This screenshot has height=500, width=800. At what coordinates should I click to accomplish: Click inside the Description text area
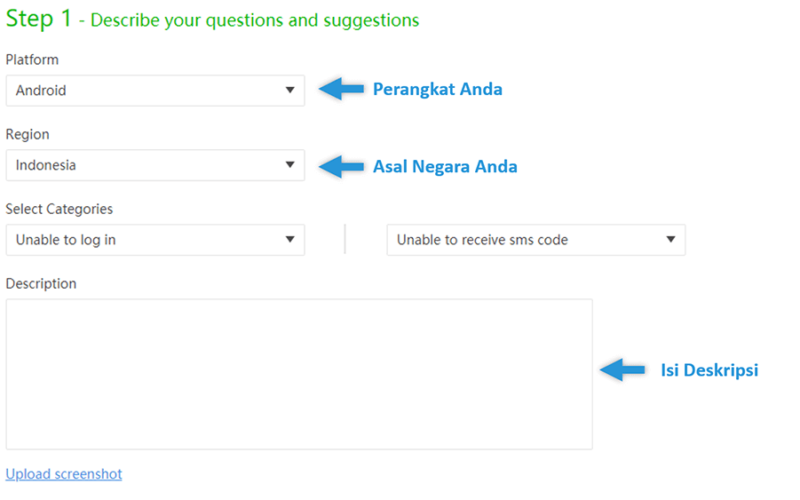[299, 374]
